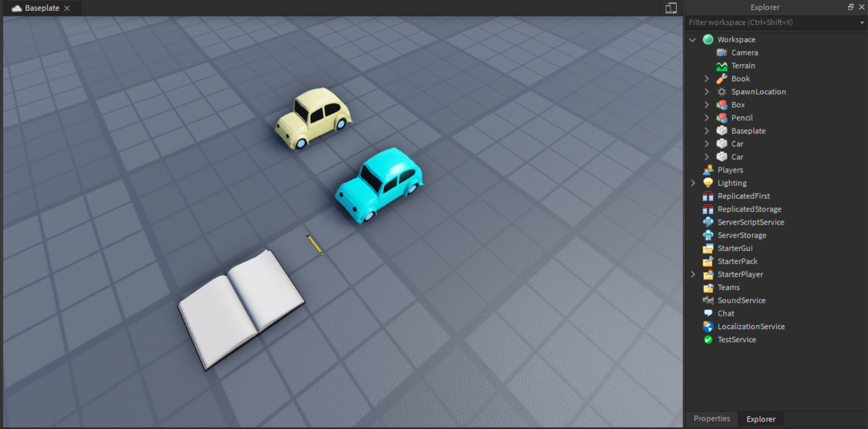This screenshot has height=429, width=868.
Task: Select the ReplicatedStorage icon
Action: coord(708,209)
